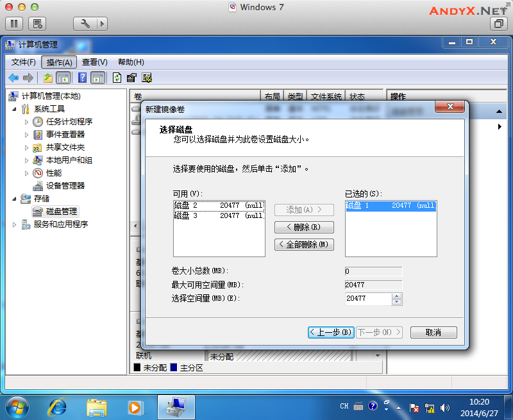Viewport: 513px width, 420px height.
Task: Expand the 任务计划程序 tree node
Action: [26, 122]
